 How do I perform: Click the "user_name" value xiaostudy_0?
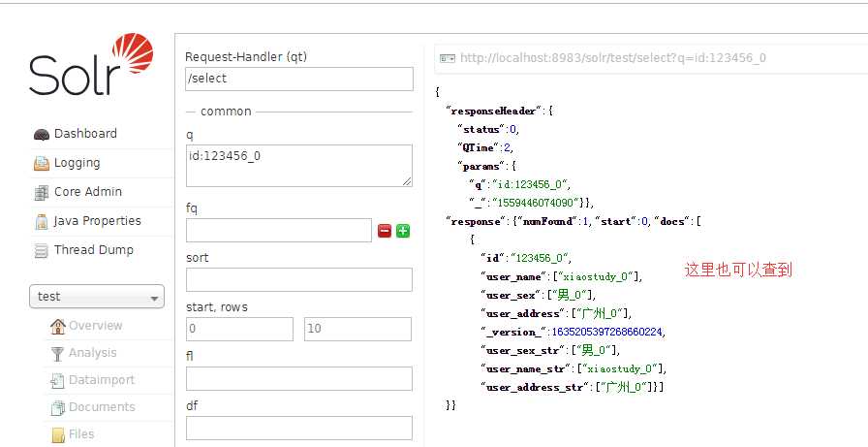[597, 276]
